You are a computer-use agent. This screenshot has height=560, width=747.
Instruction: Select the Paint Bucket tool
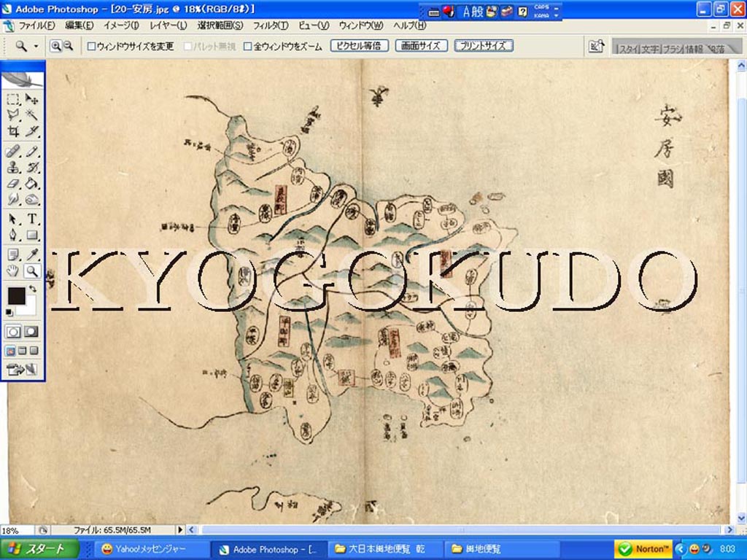(x=31, y=183)
